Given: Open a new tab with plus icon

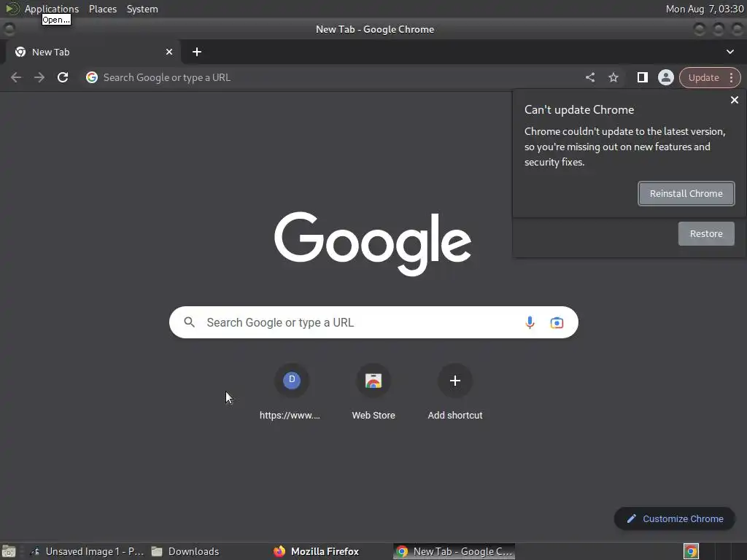Looking at the screenshot, I should coord(197,52).
